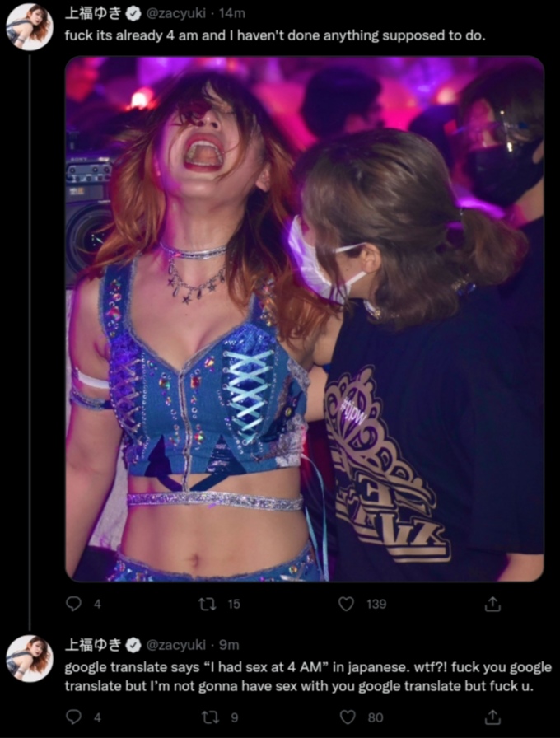Image resolution: width=560 pixels, height=738 pixels.
Task: Expand the attached photo in the tweet
Action: (x=305, y=319)
